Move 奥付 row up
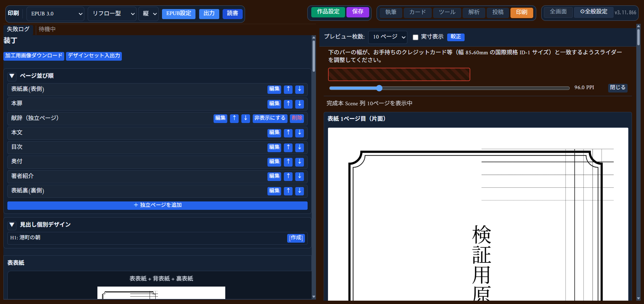Viewport: 644px width, 304px height. pyautogui.click(x=288, y=162)
